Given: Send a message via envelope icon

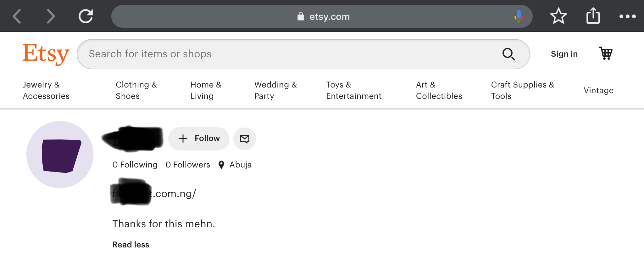Looking at the screenshot, I should click(245, 139).
